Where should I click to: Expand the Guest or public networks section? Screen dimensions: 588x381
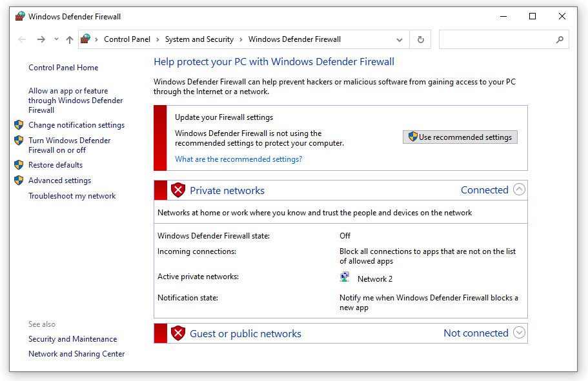coord(519,333)
